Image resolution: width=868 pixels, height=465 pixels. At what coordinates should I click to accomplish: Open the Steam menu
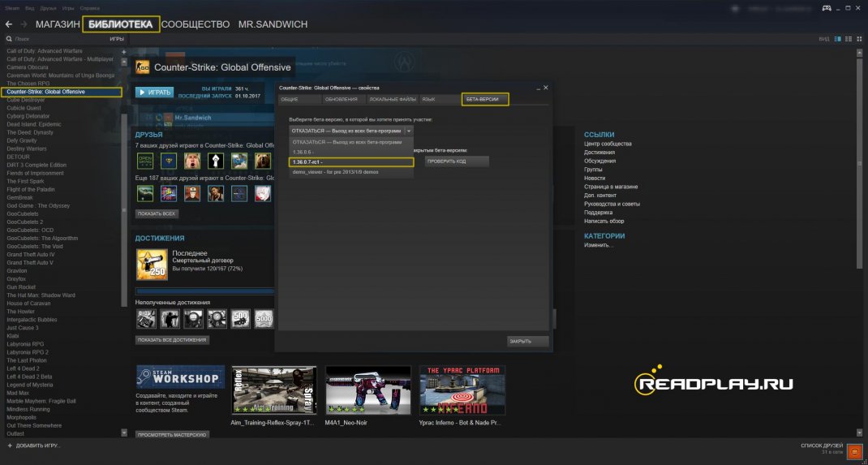pyautogui.click(x=11, y=9)
